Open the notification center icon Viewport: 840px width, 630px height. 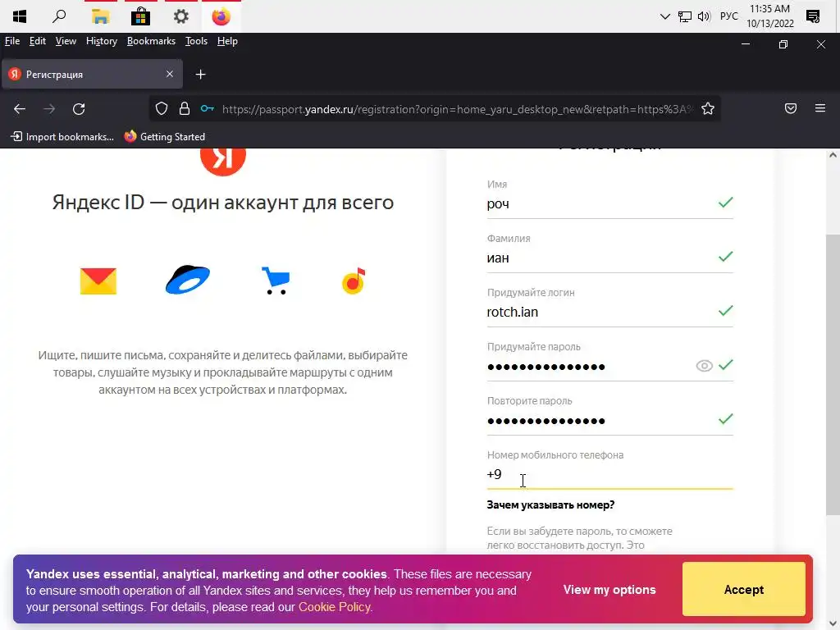[812, 16]
